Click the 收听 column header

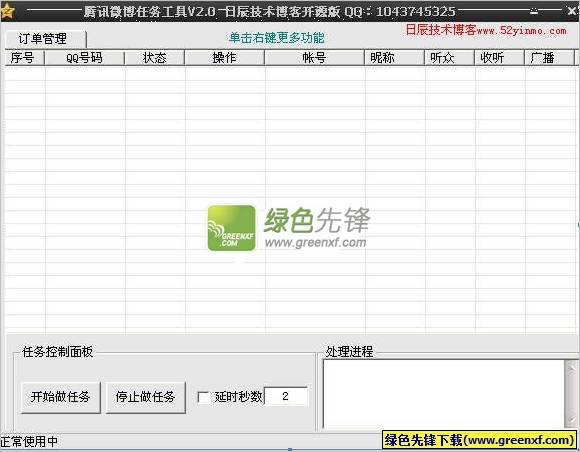click(500, 58)
